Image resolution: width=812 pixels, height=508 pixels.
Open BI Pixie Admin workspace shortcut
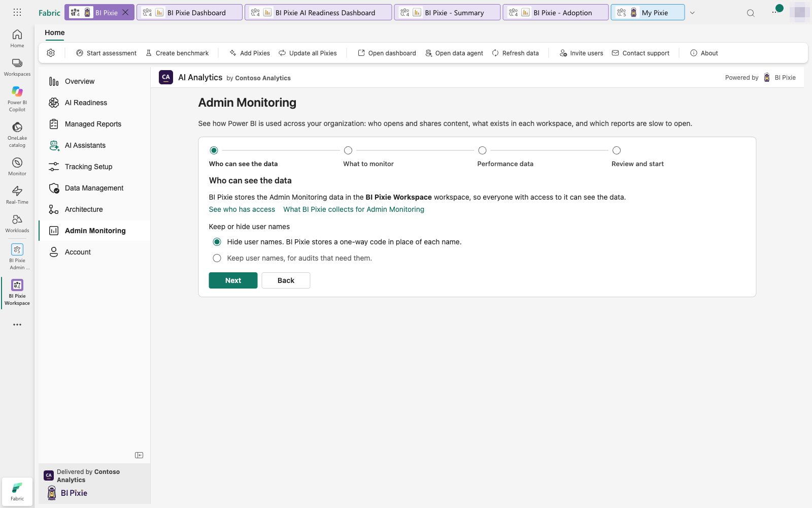(17, 257)
